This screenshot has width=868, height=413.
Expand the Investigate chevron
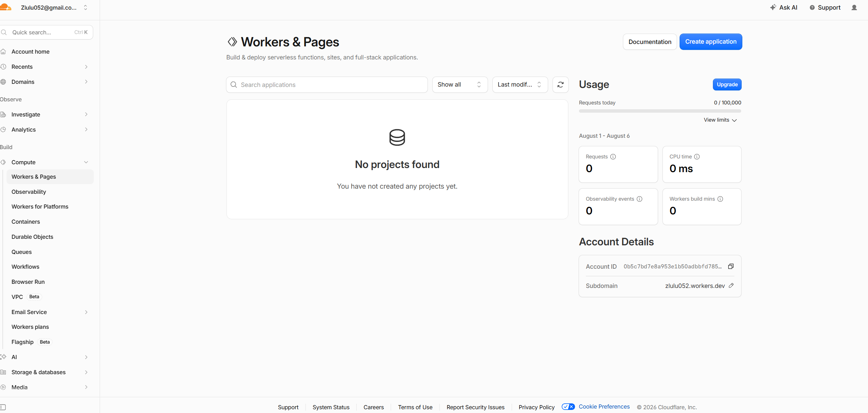coord(86,114)
